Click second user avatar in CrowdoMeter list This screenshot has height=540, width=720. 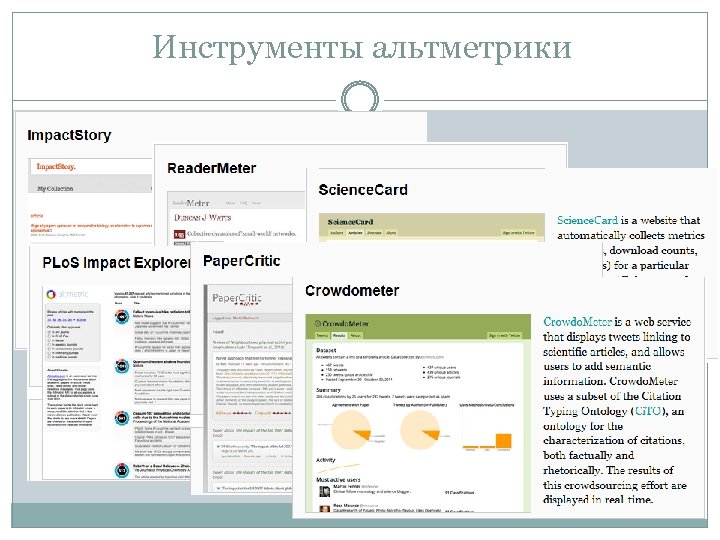click(325, 508)
